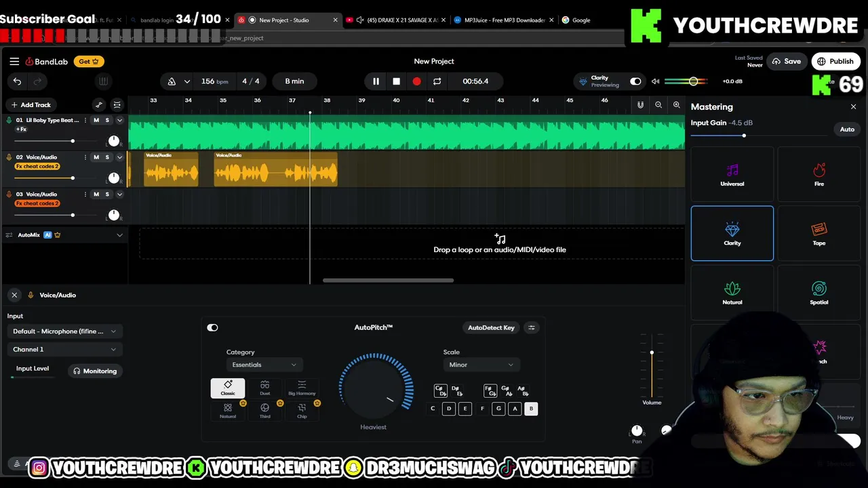Open the automation curve tool next to Add Track
The image size is (868, 488).
[x=99, y=104]
